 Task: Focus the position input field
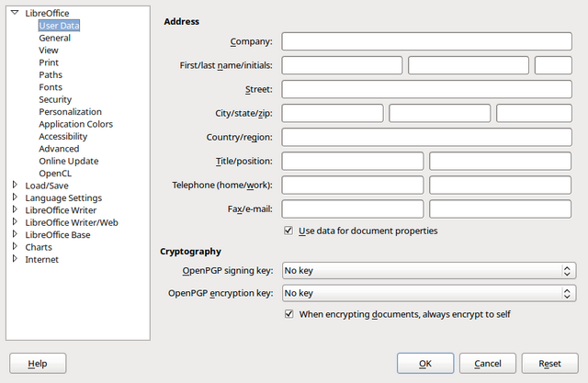point(501,161)
